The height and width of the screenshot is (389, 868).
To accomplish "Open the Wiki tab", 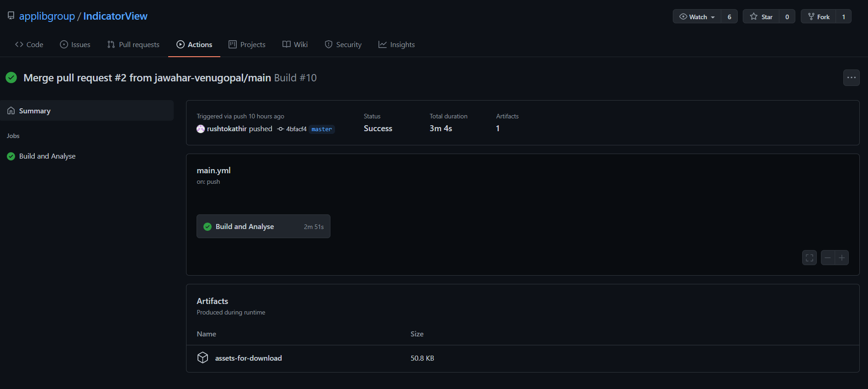I will (295, 44).
